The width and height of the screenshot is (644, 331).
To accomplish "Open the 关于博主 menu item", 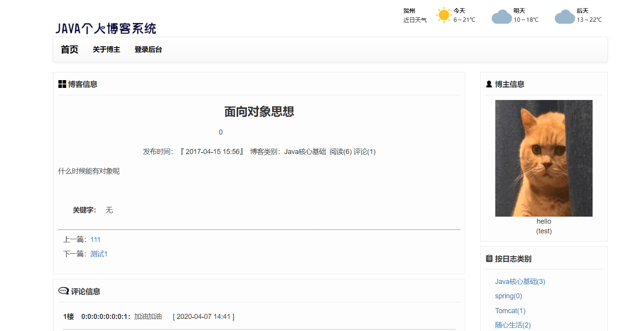I will tap(106, 49).
